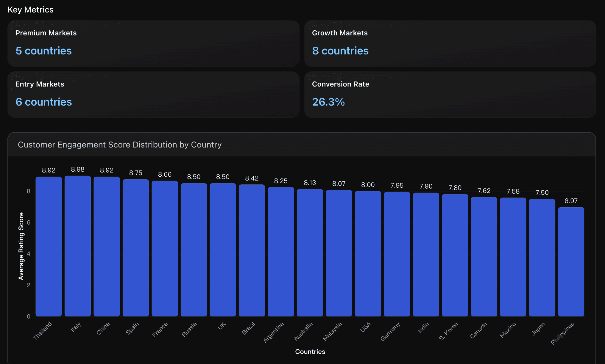Click the Germany bar showing 7.95

pos(397,254)
